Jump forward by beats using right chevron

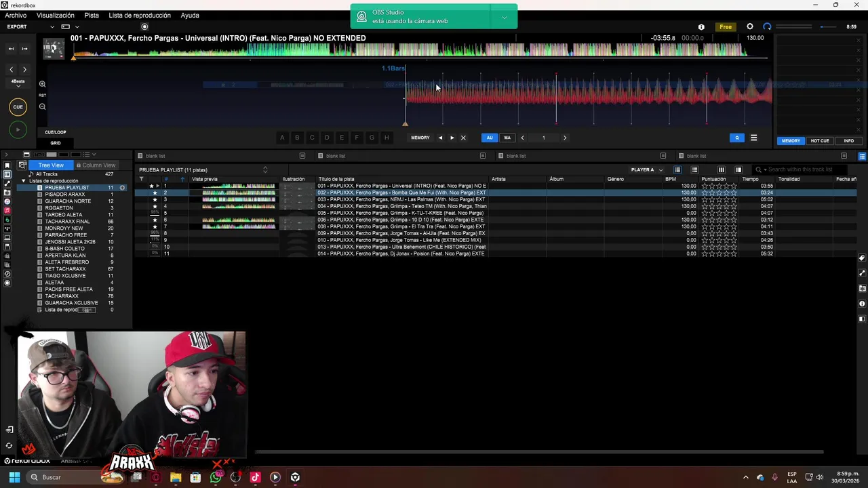point(25,69)
